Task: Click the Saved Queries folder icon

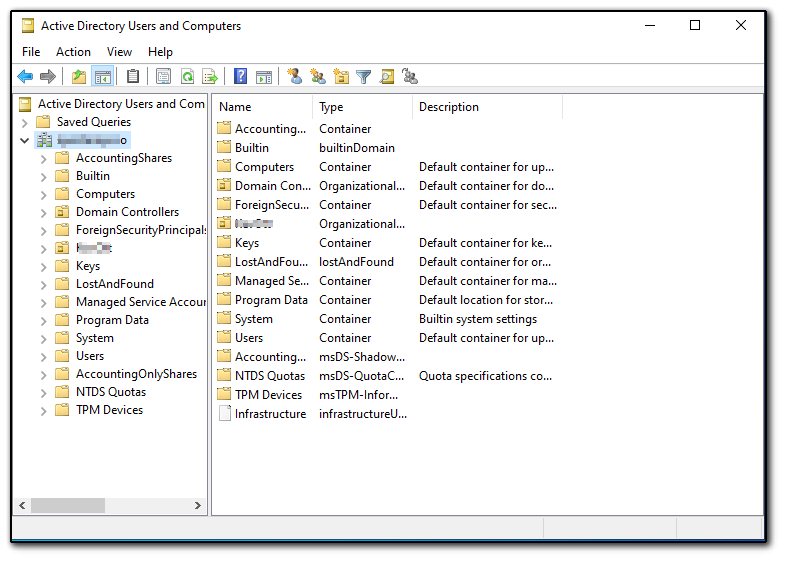Action: (x=44, y=122)
